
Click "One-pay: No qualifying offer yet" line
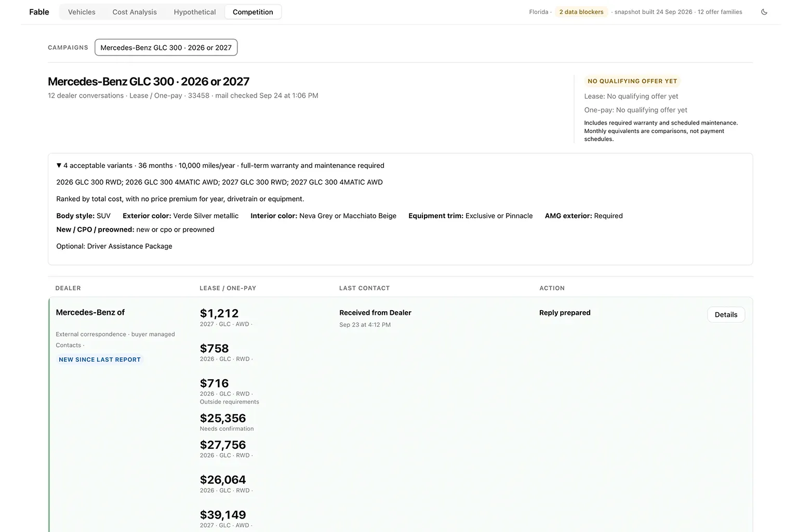pos(636,110)
